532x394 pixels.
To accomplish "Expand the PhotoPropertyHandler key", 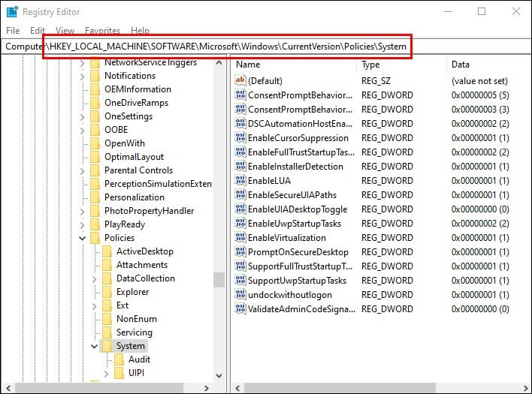I will point(83,211).
